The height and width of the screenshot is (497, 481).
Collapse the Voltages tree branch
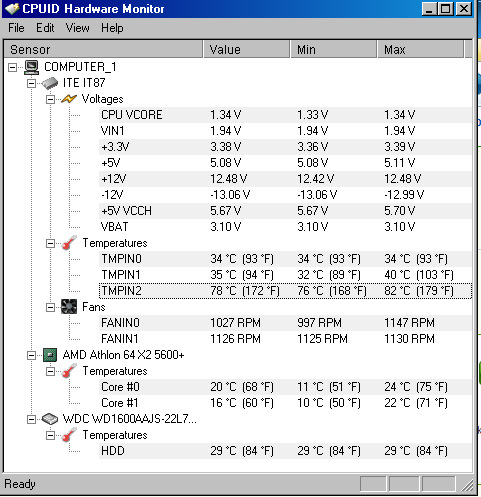pyautogui.click(x=50, y=99)
